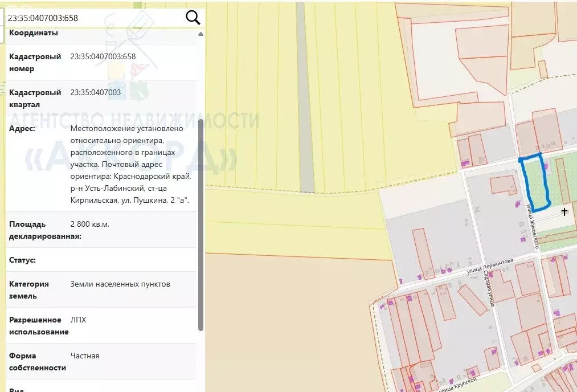Image resolution: width=577 pixels, height=392 pixels.
Task: Click the info panel scroll-up arrow
Action: pos(200,34)
